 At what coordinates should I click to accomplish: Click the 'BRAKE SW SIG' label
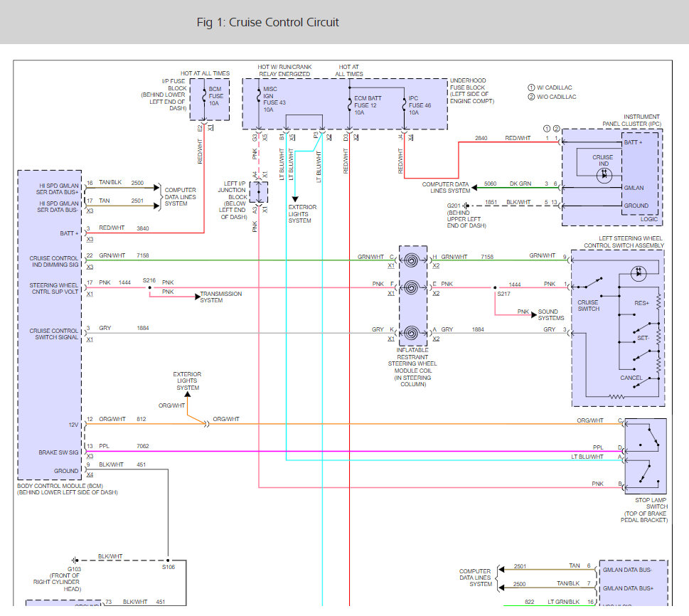(x=58, y=452)
